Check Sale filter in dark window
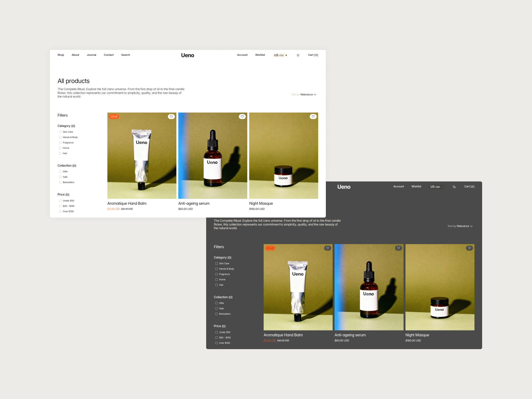 click(x=216, y=309)
